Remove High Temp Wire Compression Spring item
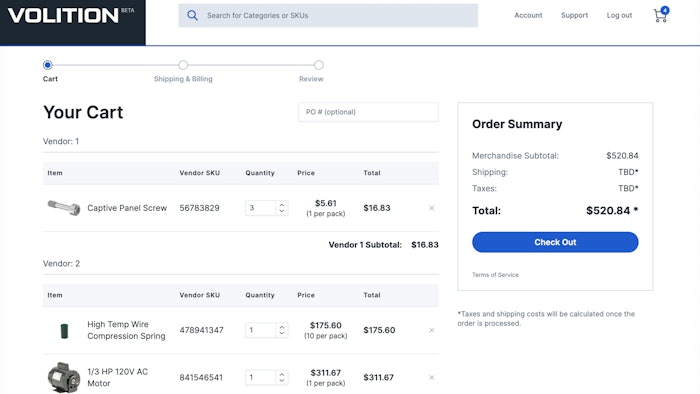This screenshot has height=394, width=700. pos(432,330)
